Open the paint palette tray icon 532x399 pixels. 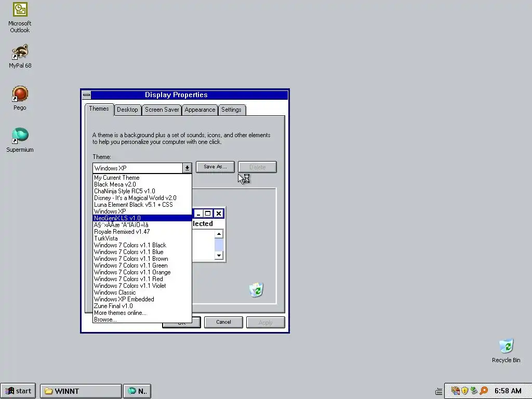(455, 391)
